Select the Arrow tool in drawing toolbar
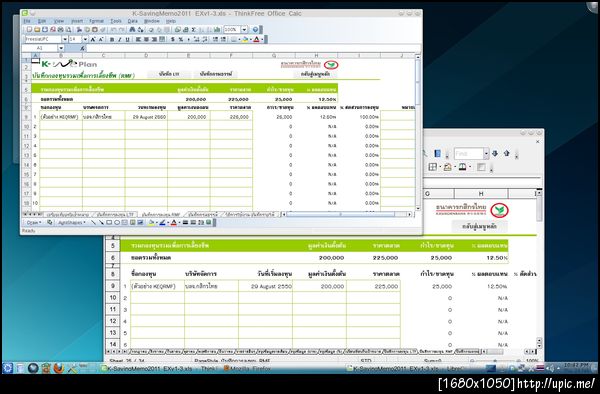 [x=101, y=222]
